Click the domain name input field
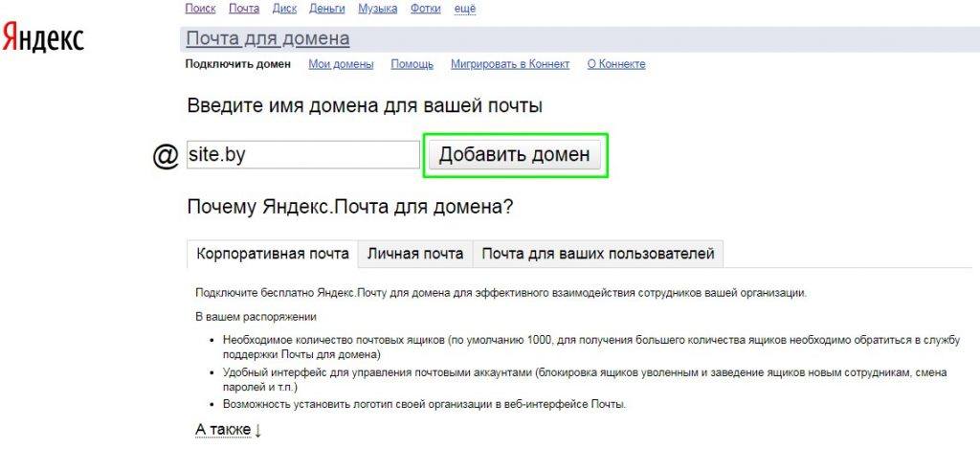Screen dimensions: 980x449 [303, 154]
